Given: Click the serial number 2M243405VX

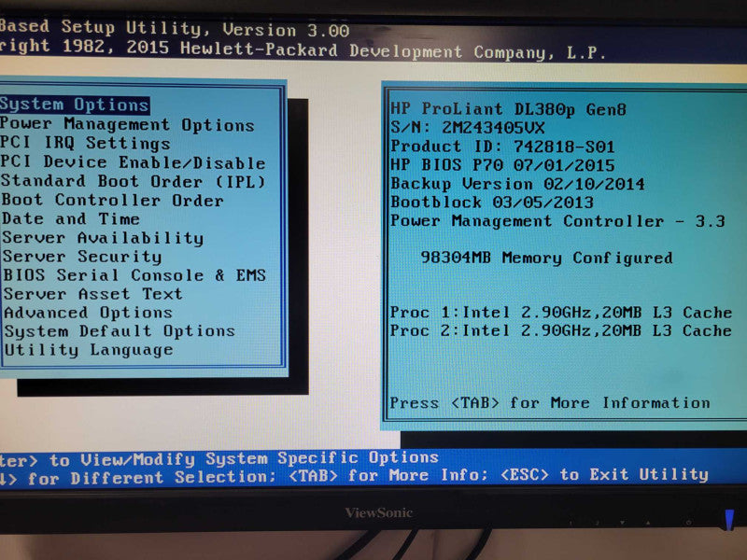Looking at the screenshot, I should [x=494, y=128].
